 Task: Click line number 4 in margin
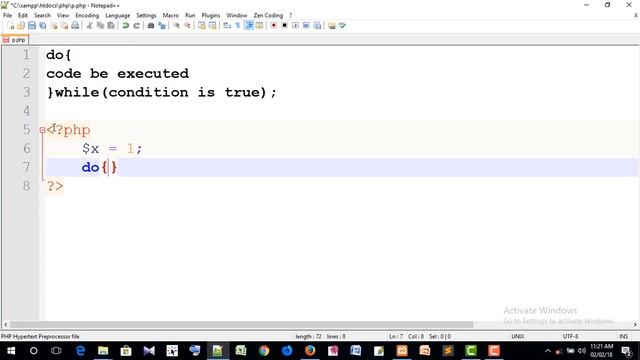click(27, 111)
